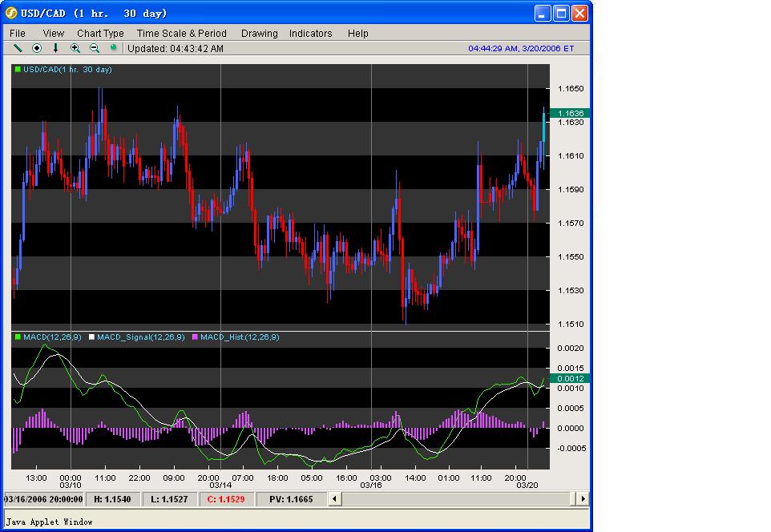Image resolution: width=771 pixels, height=532 pixels.
Task: Click the green status ball icon
Action: tap(114, 48)
